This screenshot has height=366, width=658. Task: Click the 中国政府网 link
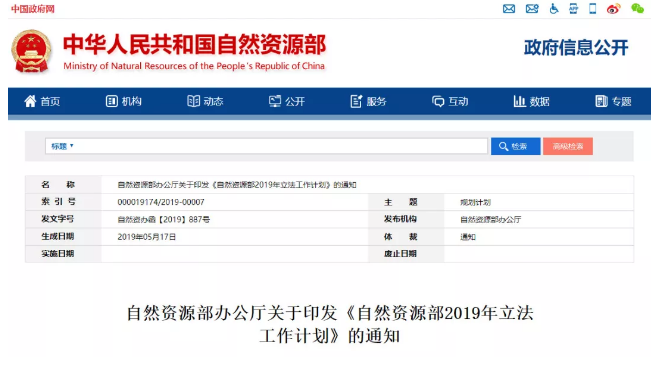(x=33, y=9)
